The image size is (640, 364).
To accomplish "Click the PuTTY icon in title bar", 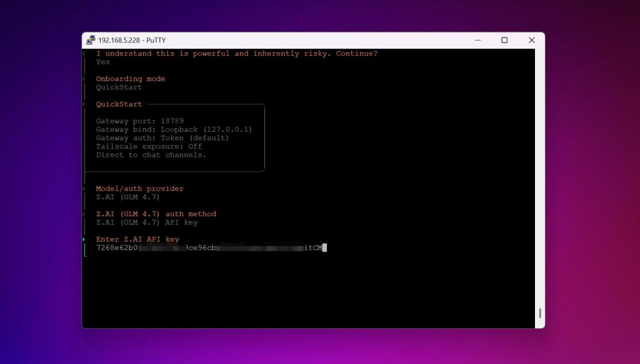I will tap(90, 40).
